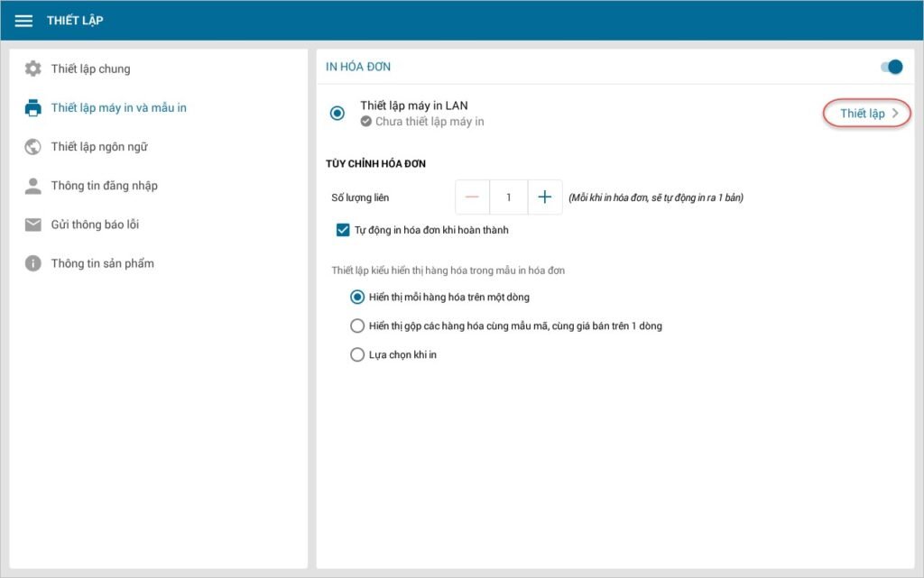The image size is (924, 578).
Task: Click the product info circle icon
Action: [33, 263]
